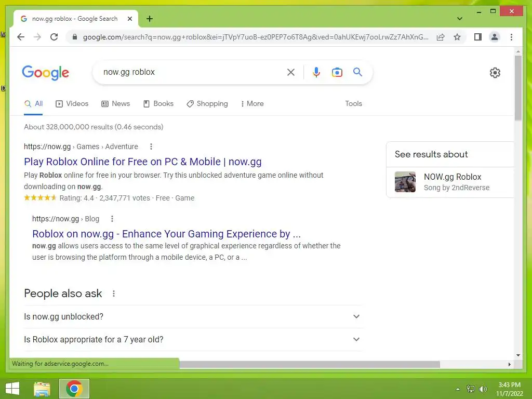Open the volume speaker tray icon
Screen dimensions: 532x399
pyautogui.click(x=483, y=389)
